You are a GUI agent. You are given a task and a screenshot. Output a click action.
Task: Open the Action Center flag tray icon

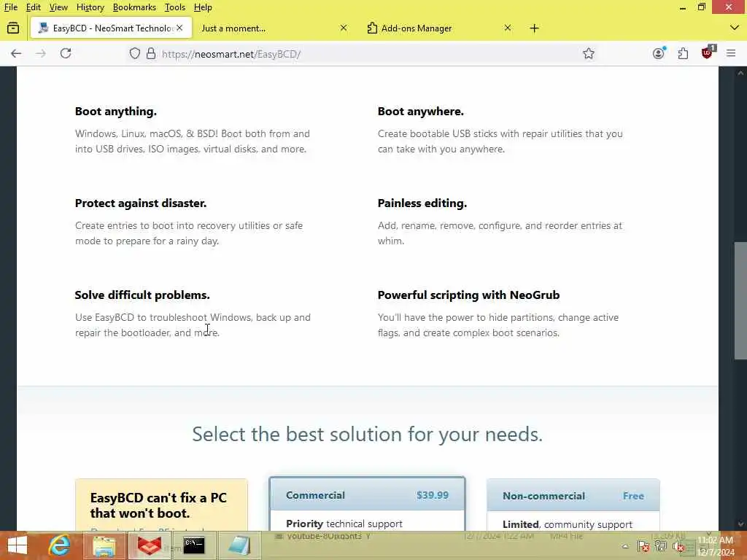point(643,546)
